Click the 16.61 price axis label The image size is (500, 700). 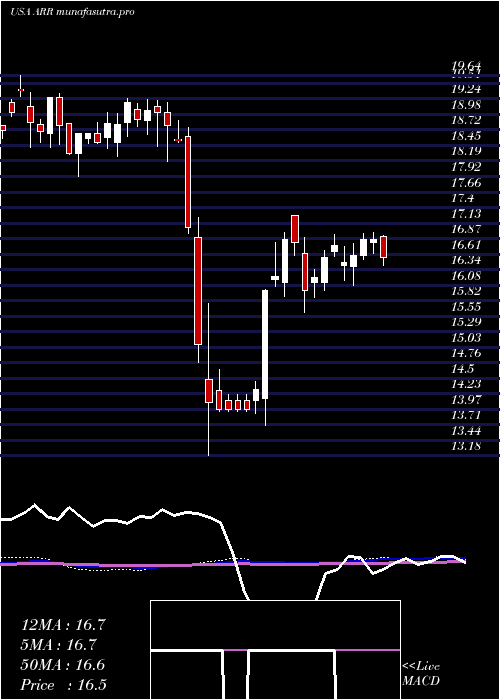466,245
